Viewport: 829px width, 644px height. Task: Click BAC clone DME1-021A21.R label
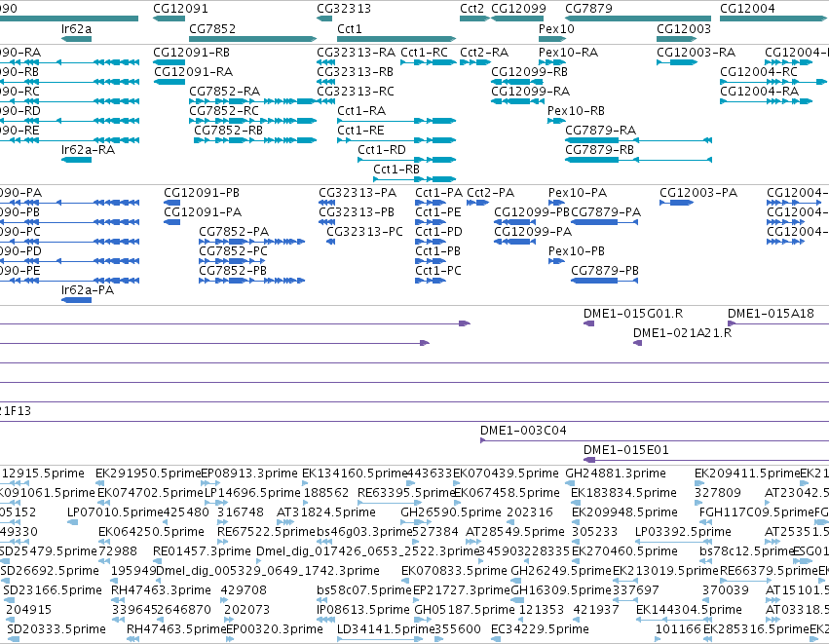(683, 333)
